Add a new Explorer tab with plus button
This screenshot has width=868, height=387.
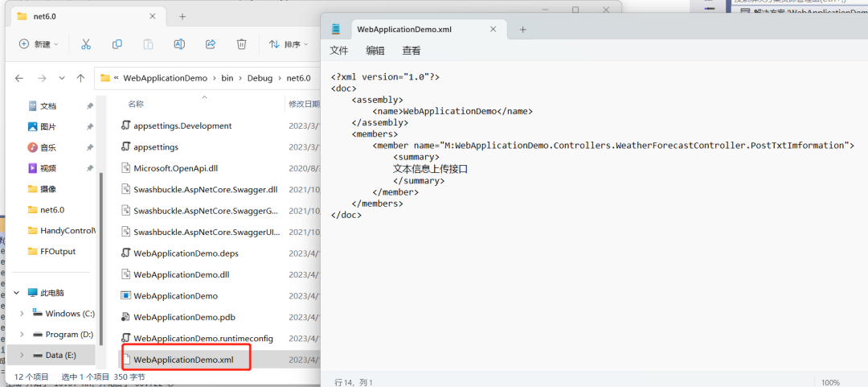182,17
